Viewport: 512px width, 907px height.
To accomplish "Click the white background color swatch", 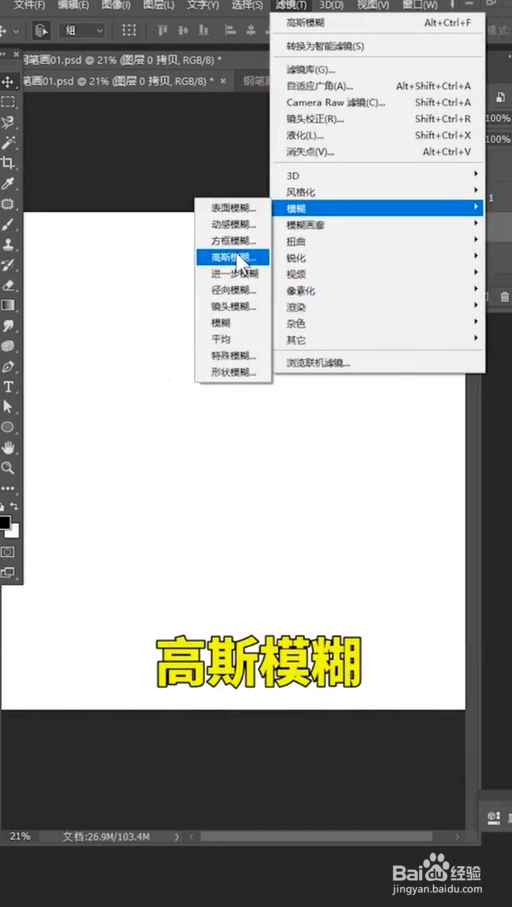I will [14, 532].
